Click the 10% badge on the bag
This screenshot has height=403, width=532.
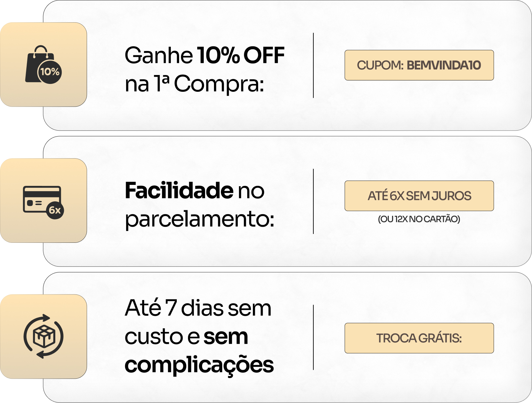pyautogui.click(x=50, y=72)
